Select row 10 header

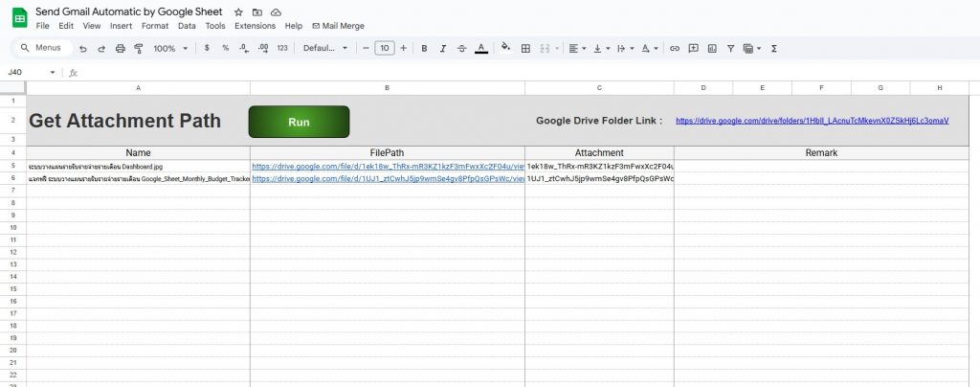[x=13, y=227]
